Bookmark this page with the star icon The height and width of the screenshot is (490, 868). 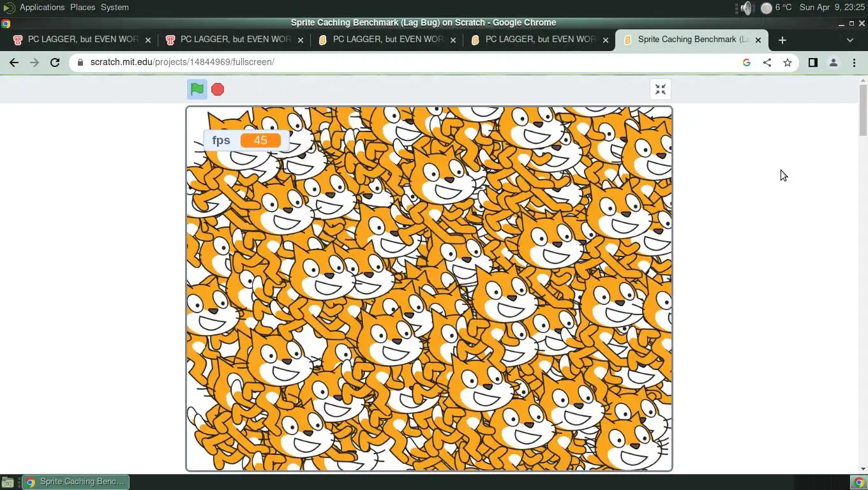click(788, 63)
